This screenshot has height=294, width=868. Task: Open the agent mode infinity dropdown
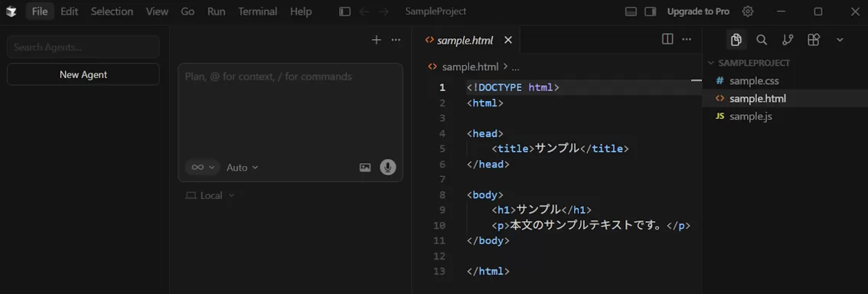[x=203, y=167]
